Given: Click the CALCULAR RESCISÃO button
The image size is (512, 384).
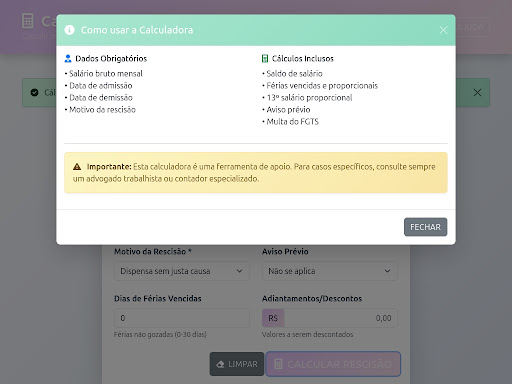Looking at the screenshot, I should point(333,364).
